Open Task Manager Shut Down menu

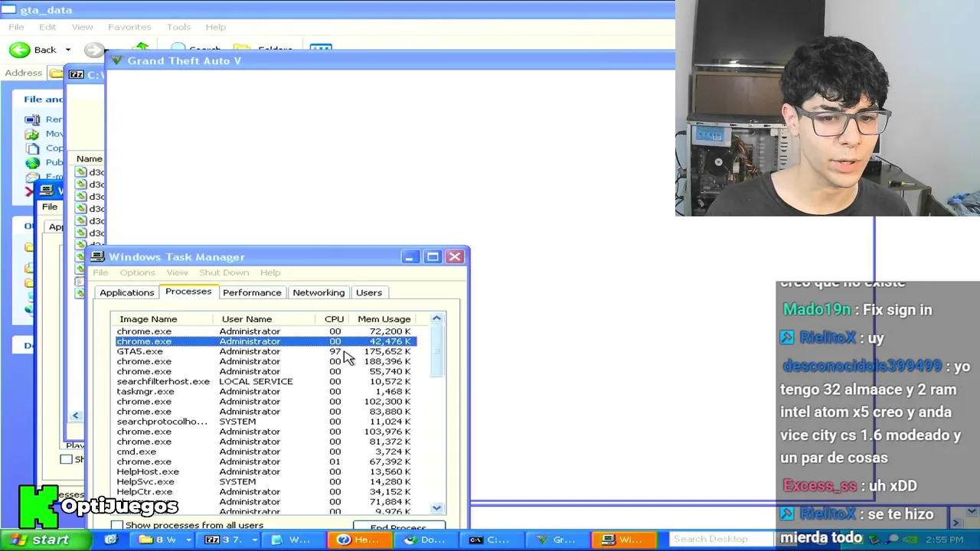coord(224,272)
